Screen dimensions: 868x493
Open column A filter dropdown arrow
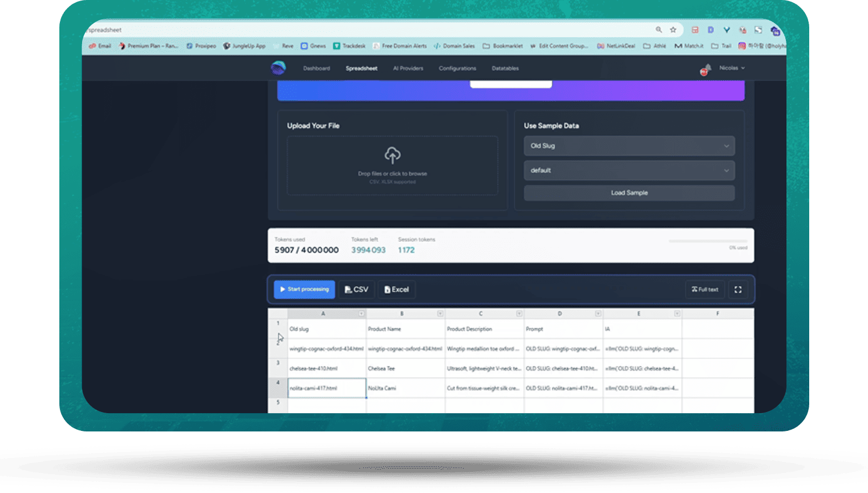pos(361,314)
